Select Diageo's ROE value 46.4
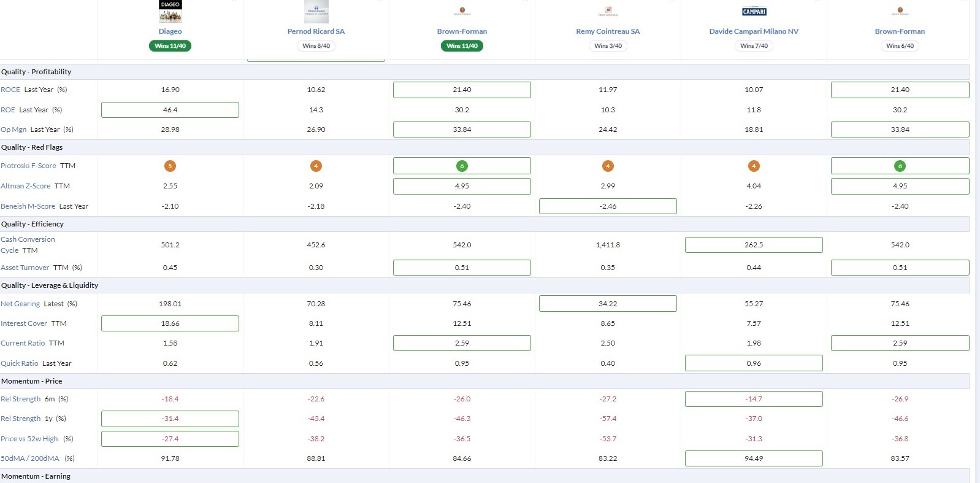 [x=170, y=110]
